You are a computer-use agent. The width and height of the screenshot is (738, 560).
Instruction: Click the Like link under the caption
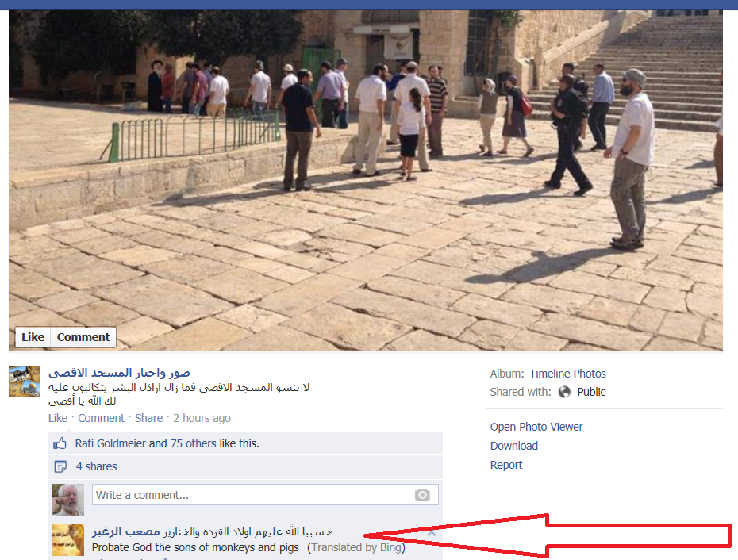pos(58,418)
